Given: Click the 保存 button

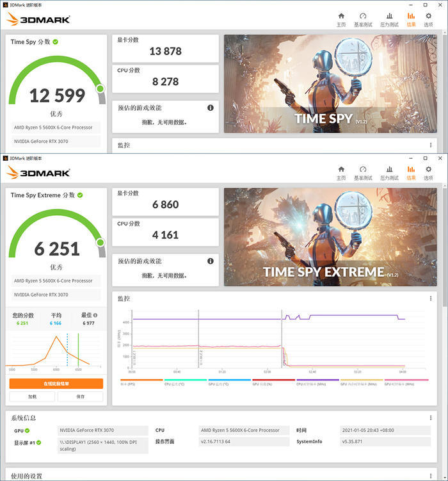Looking at the screenshot, I should [80, 396].
